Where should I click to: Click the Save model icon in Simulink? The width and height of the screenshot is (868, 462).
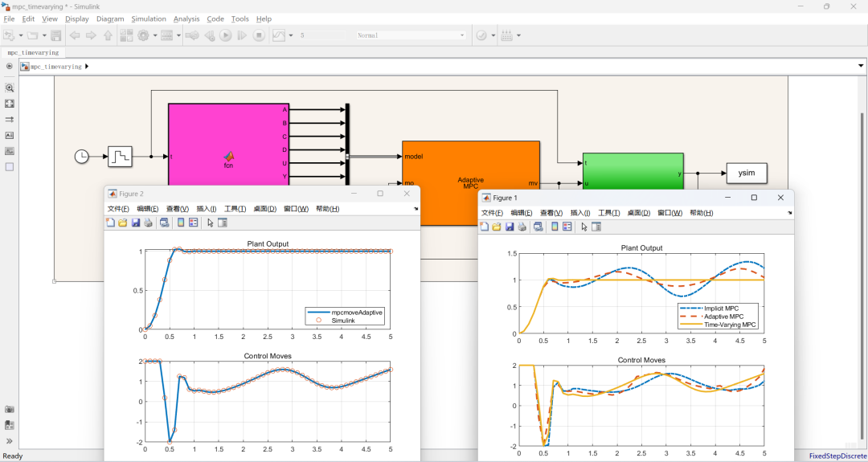[56, 35]
